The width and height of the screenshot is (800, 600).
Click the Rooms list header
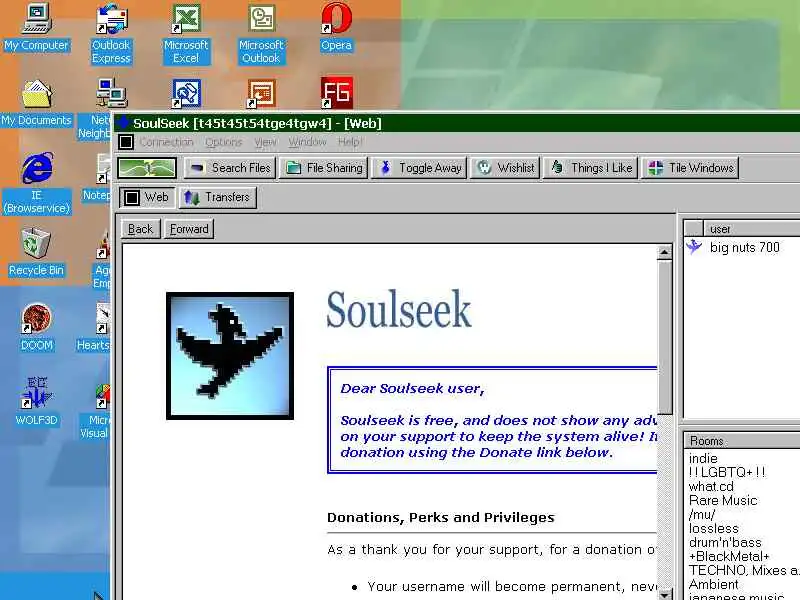point(742,441)
